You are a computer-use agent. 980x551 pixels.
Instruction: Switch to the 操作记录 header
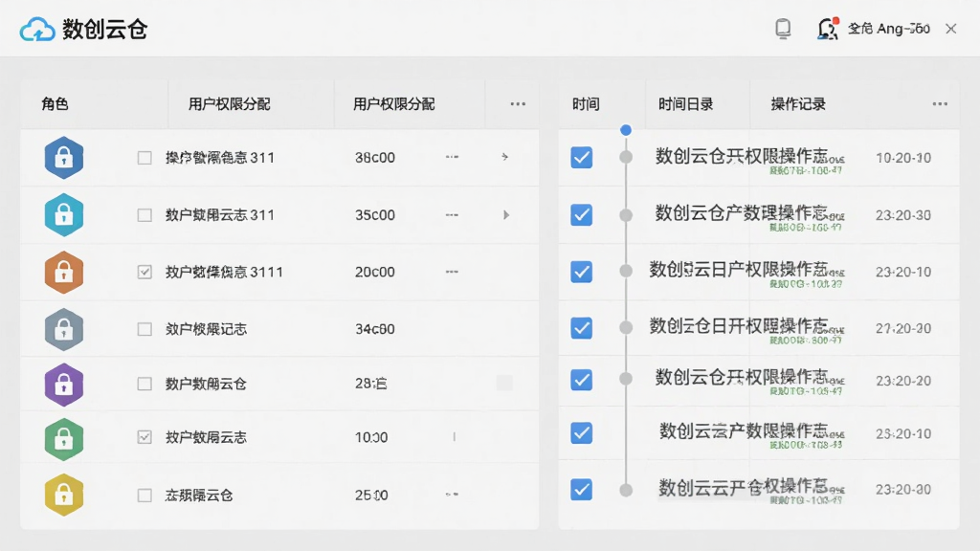(x=798, y=103)
